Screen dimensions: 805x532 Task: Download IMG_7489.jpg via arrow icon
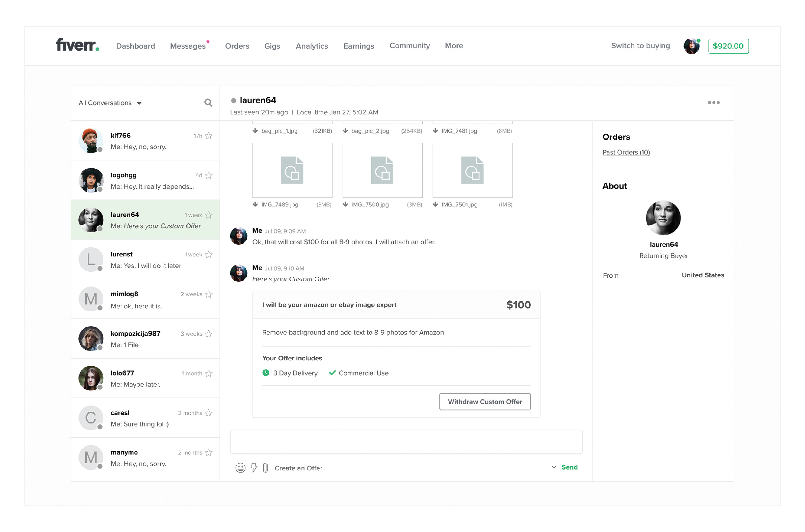tap(255, 205)
